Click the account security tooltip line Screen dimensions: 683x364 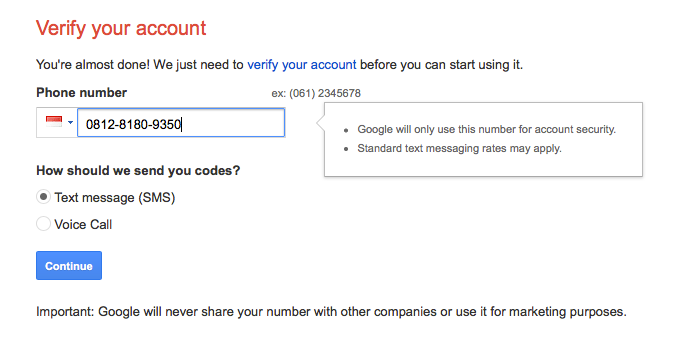click(x=487, y=129)
